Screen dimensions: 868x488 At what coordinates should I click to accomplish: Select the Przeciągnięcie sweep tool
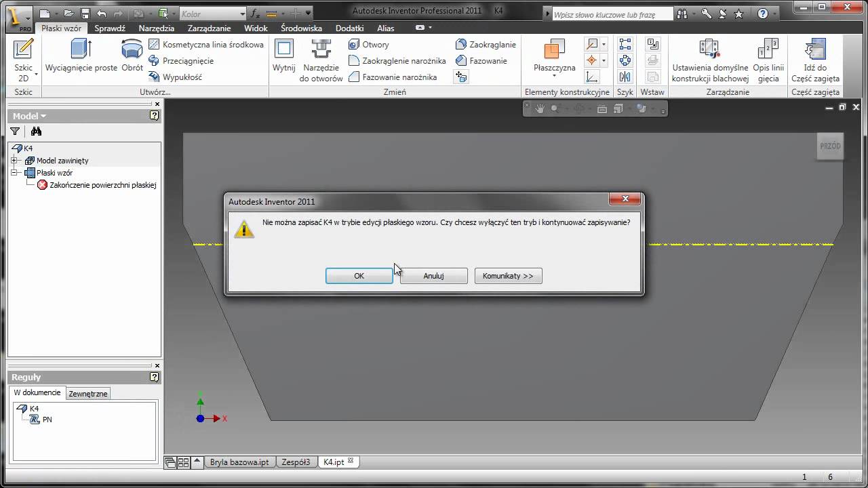coord(181,61)
